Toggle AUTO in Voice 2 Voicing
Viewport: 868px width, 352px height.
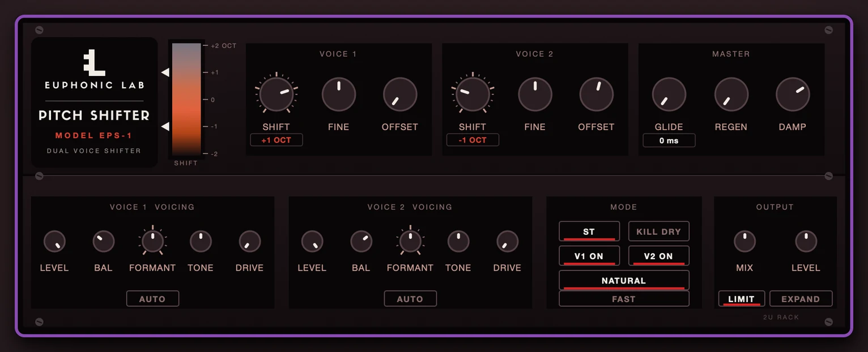pyautogui.click(x=410, y=299)
